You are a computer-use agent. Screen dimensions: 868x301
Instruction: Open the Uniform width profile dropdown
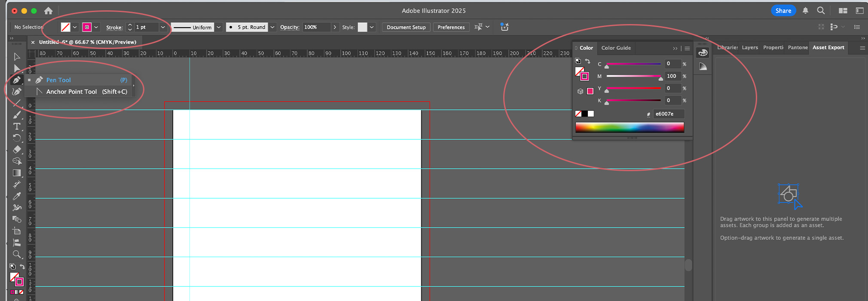coord(219,27)
